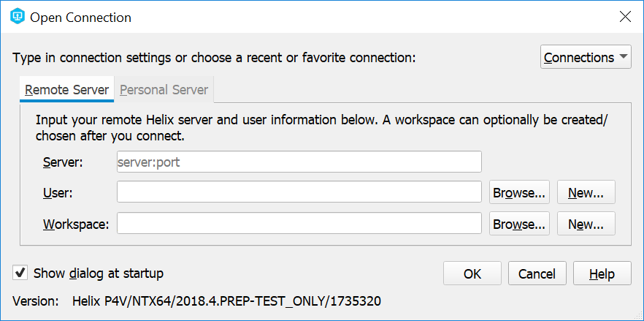Screen dimensions: 644x321
Task: Focus the Workspace text field
Action: tap(299, 224)
